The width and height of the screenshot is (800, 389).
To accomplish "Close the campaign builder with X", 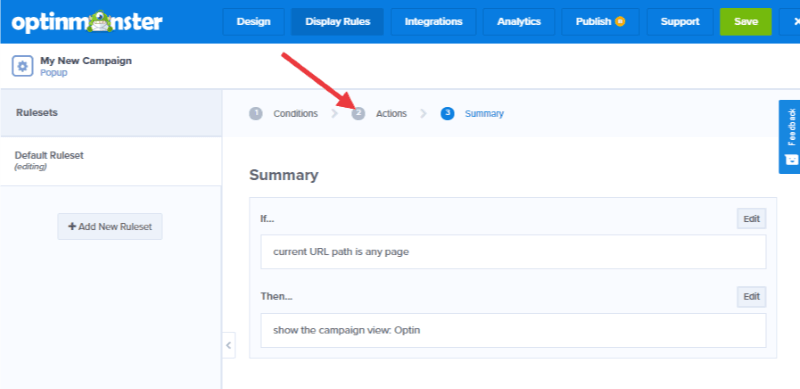I will click(791, 22).
